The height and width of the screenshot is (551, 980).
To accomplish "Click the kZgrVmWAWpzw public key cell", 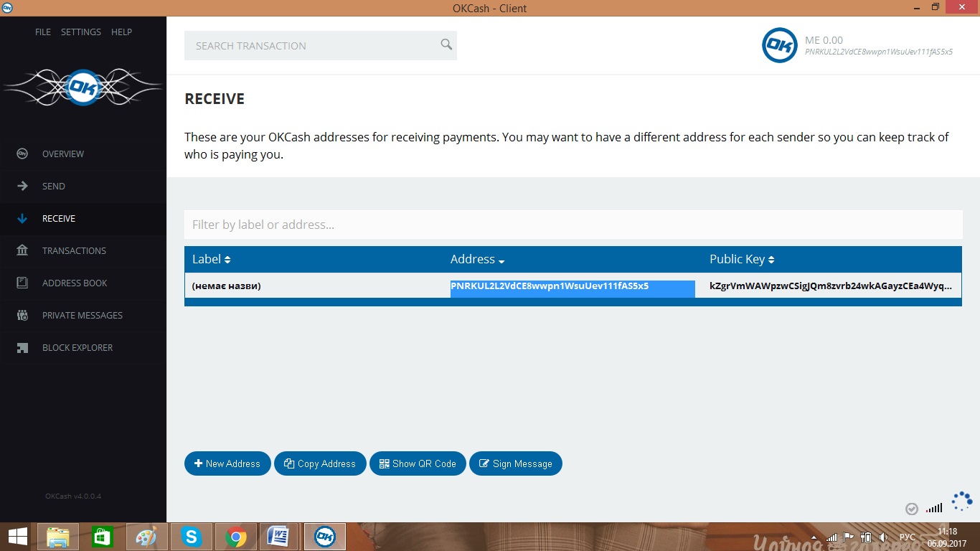I will click(831, 286).
